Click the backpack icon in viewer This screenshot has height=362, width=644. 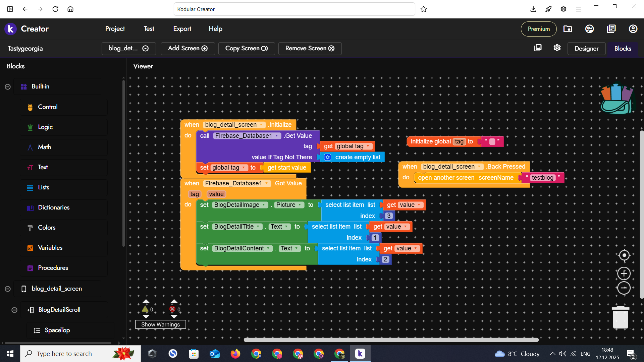tap(616, 99)
